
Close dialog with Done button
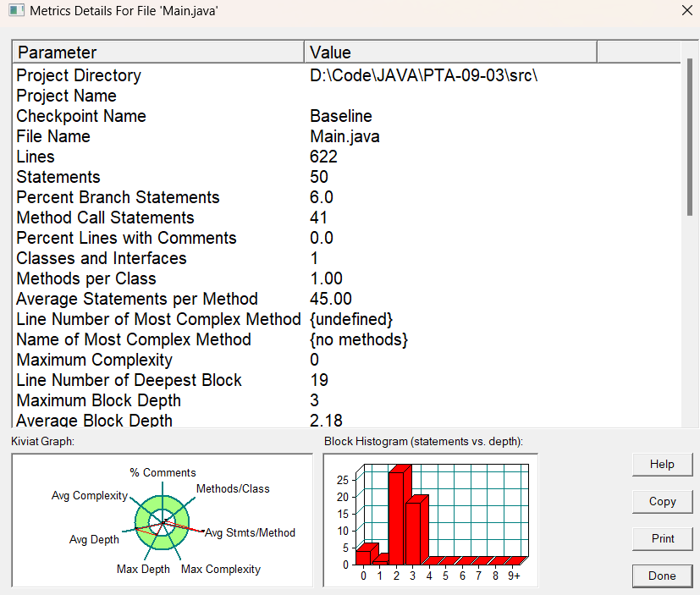(662, 576)
